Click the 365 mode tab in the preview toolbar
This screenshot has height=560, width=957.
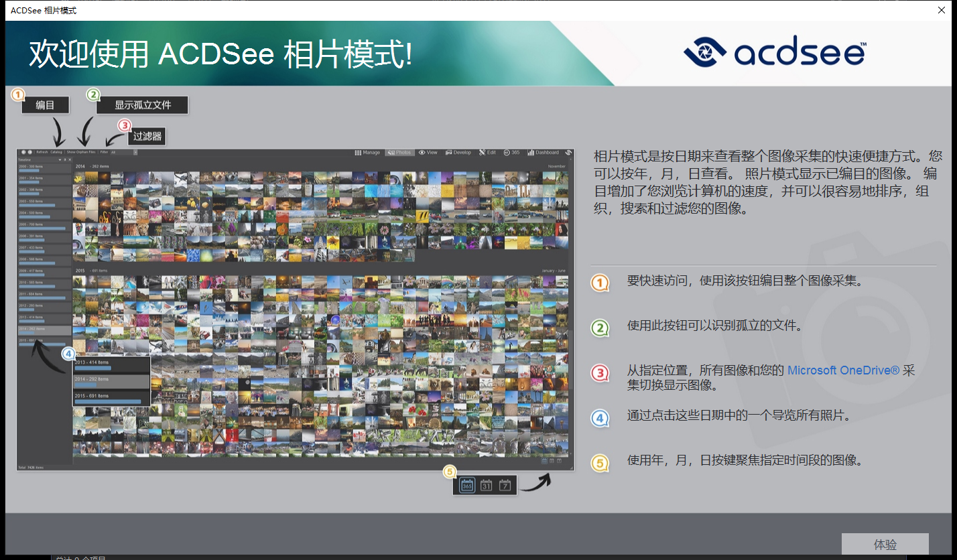click(511, 152)
